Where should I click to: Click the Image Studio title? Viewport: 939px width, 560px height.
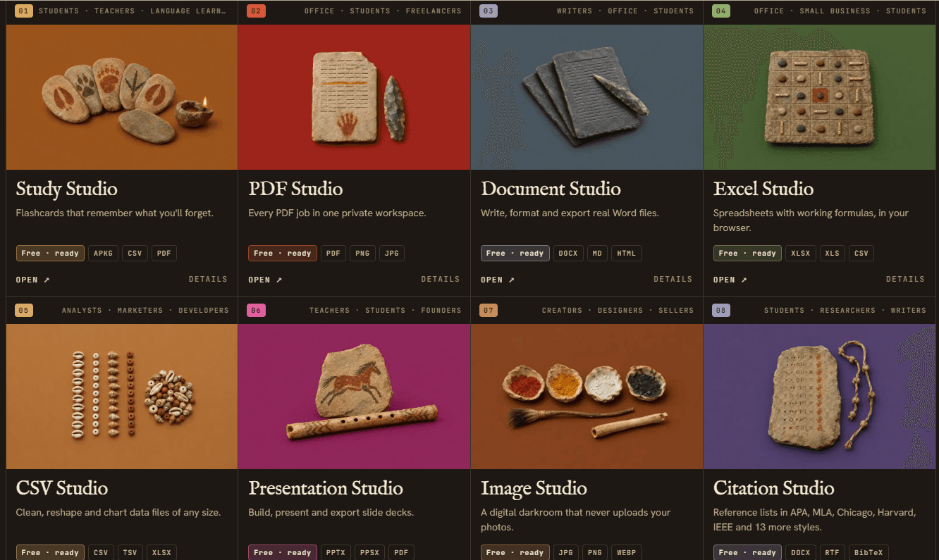click(x=534, y=488)
